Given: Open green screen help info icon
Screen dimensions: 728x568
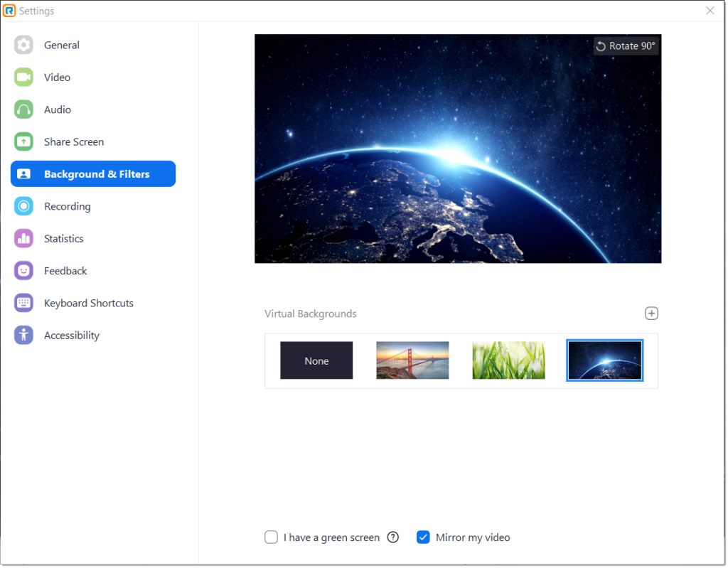Looking at the screenshot, I should pyautogui.click(x=392, y=537).
